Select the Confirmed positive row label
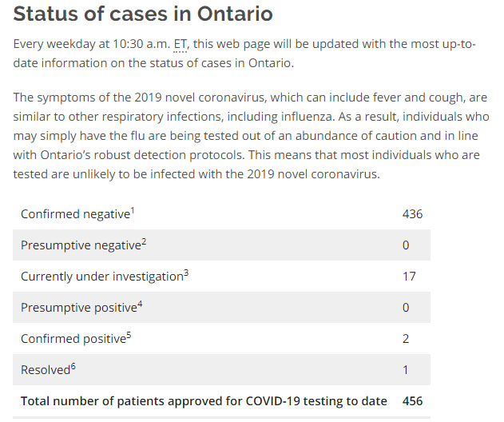 coord(73,339)
